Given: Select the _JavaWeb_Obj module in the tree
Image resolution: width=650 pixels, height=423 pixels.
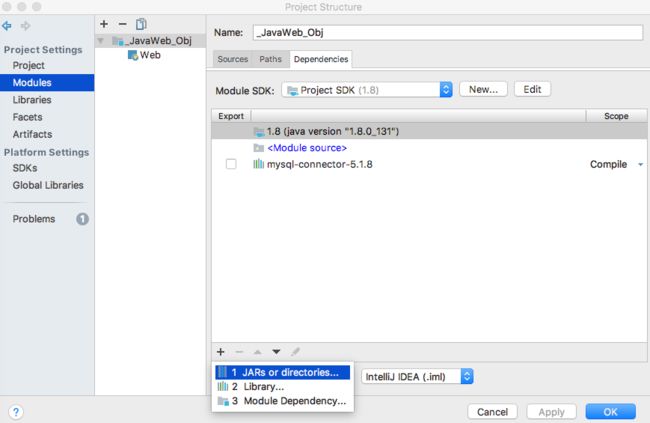Looking at the screenshot, I should 150,41.
